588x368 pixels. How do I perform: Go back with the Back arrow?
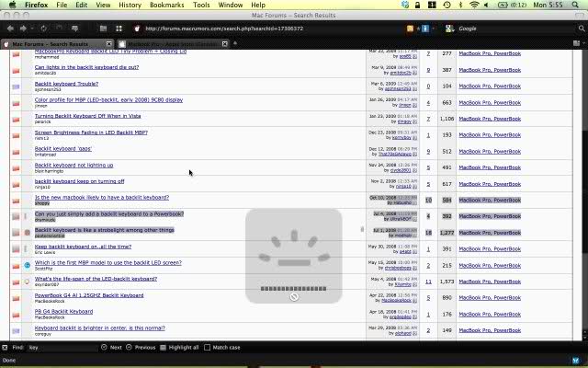point(10,29)
